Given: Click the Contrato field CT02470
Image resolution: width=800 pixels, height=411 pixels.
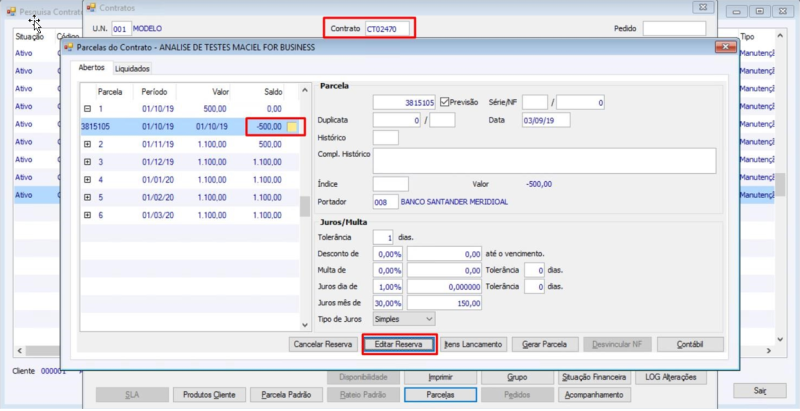Looking at the screenshot, I should (x=387, y=29).
